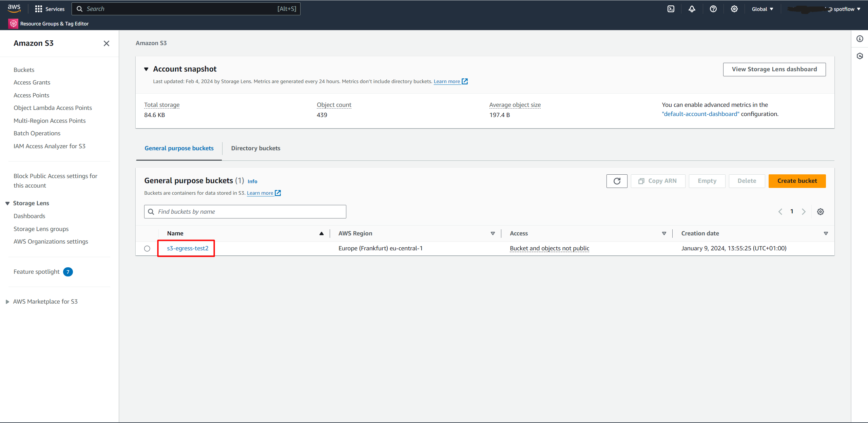Viewport: 868px width, 423px height.
Task: Open the hexagon tools icon at right edge
Action: tap(860, 56)
